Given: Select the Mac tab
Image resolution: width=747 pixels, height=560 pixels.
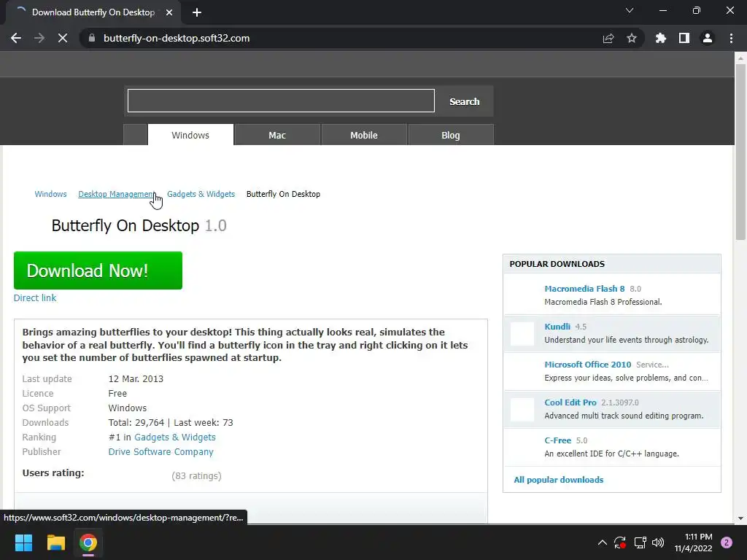Looking at the screenshot, I should coord(277,135).
